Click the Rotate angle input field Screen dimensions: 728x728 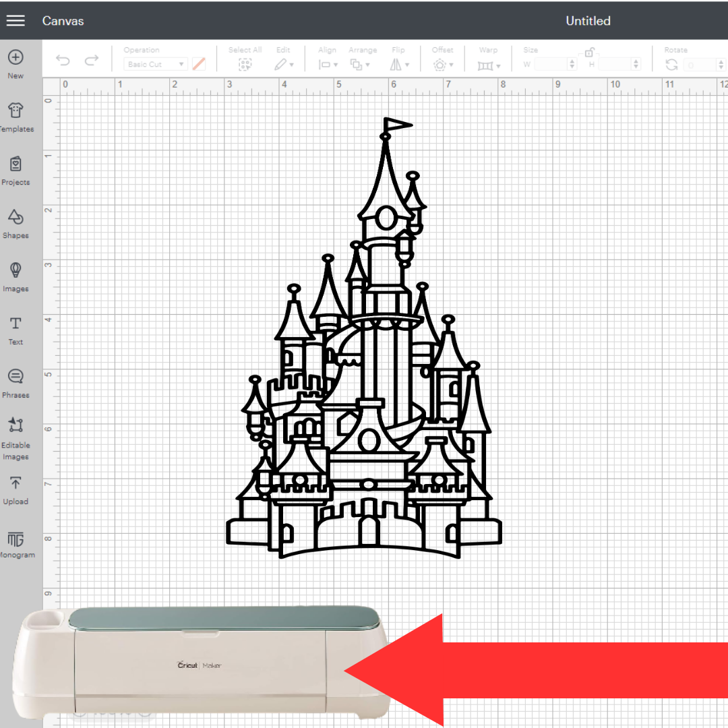pos(700,65)
